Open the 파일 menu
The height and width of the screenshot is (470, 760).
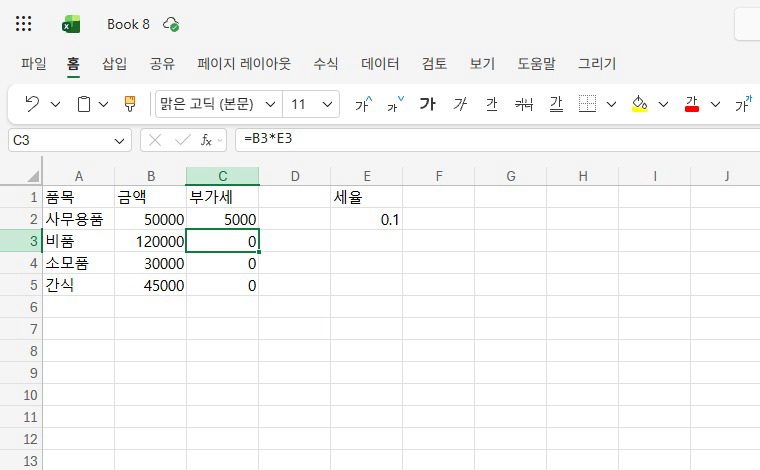[33, 63]
